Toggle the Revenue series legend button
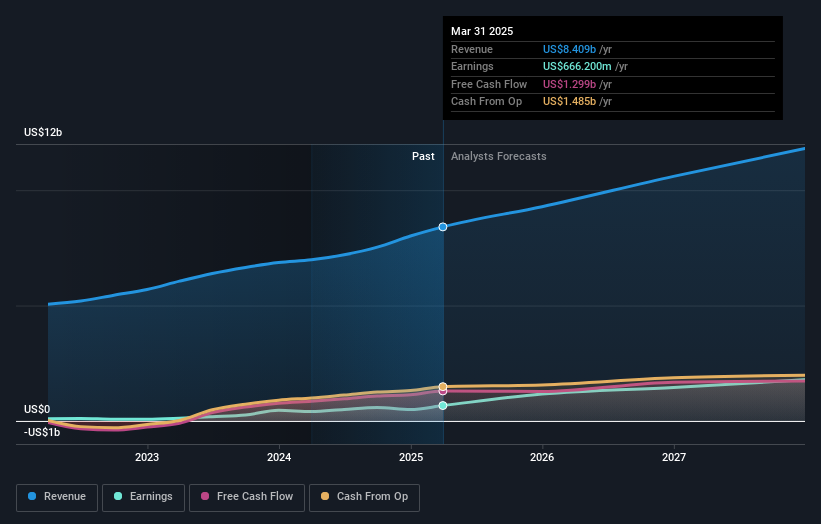 [57, 497]
